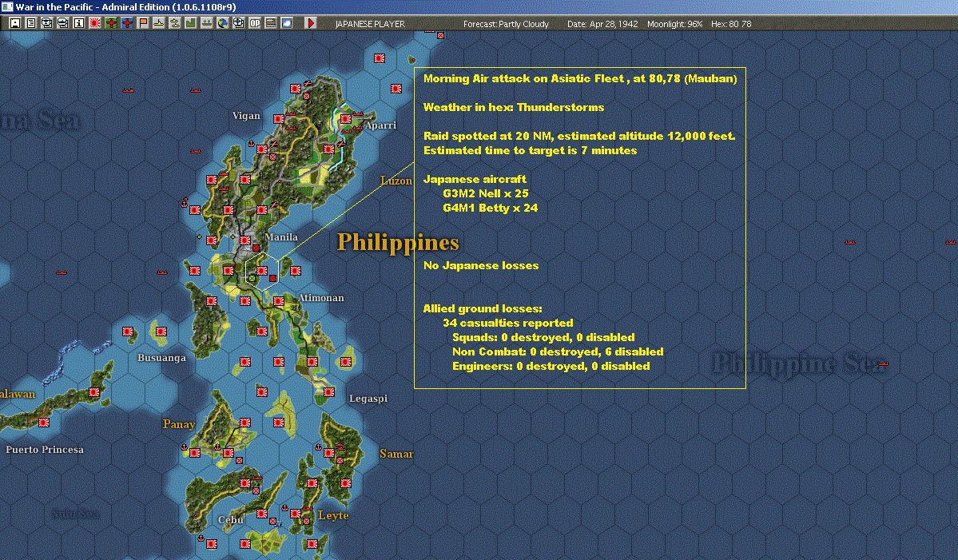Screen dimensions: 958x560
Task: Click the cloud weather toolbar icon
Action: pos(286,23)
